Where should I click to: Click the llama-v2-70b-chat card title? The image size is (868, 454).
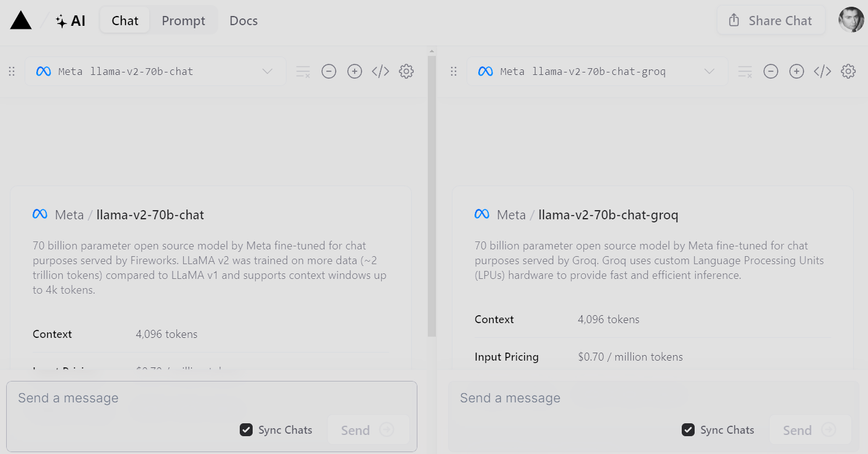coord(150,215)
